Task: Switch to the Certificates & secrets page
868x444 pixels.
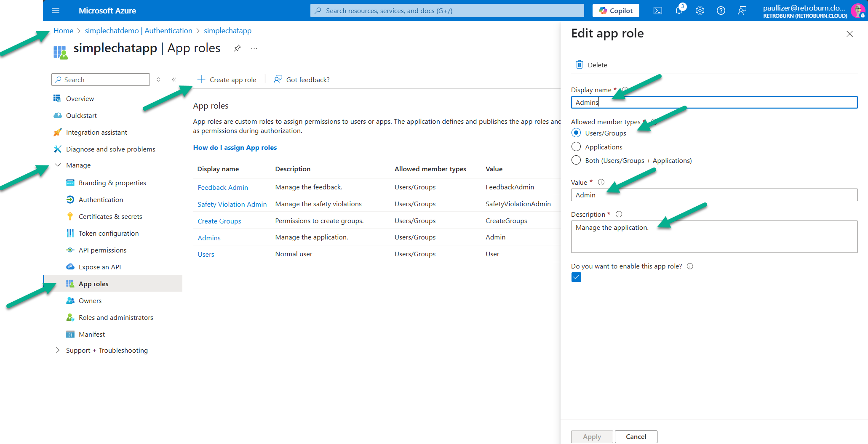Action: point(110,216)
